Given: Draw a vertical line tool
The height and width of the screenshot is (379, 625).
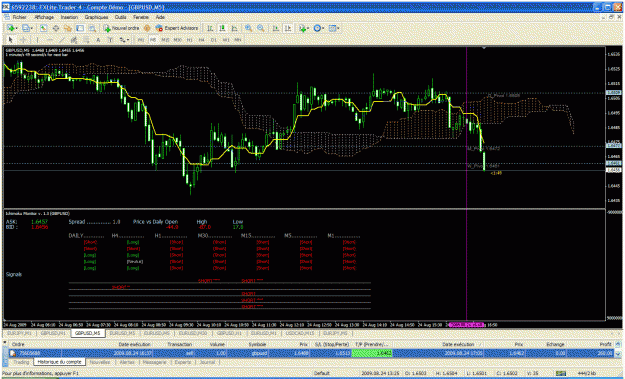Looking at the screenshot, I should pos(37,40).
